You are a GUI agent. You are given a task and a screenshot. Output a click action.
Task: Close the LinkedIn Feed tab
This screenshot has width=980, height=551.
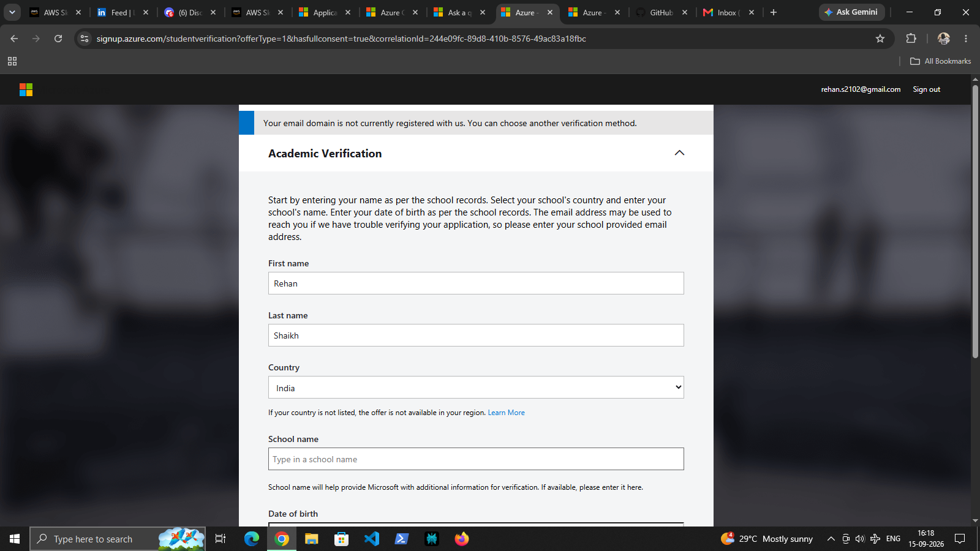[x=146, y=12]
